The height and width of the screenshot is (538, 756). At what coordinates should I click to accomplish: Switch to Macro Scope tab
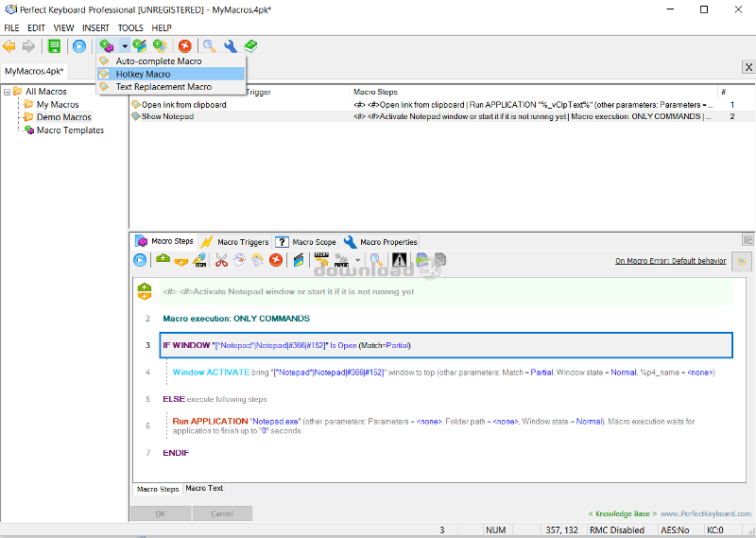pyautogui.click(x=306, y=242)
